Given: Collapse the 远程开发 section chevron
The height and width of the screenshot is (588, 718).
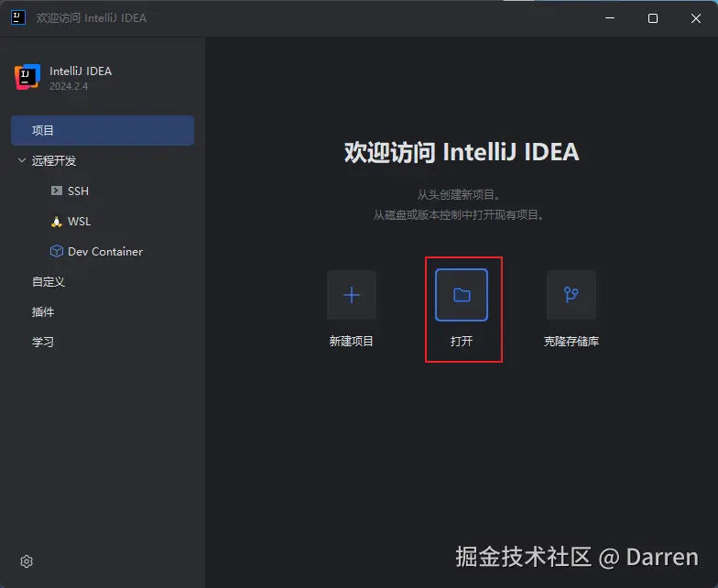Looking at the screenshot, I should [22, 160].
